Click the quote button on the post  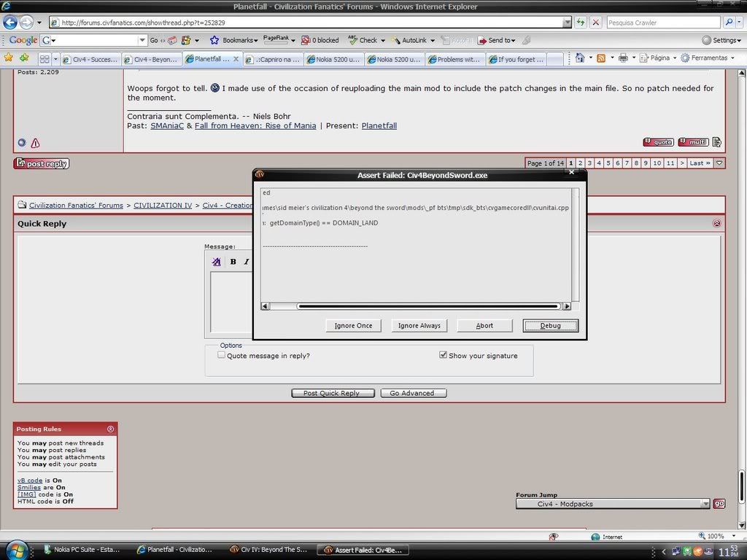[x=659, y=142]
